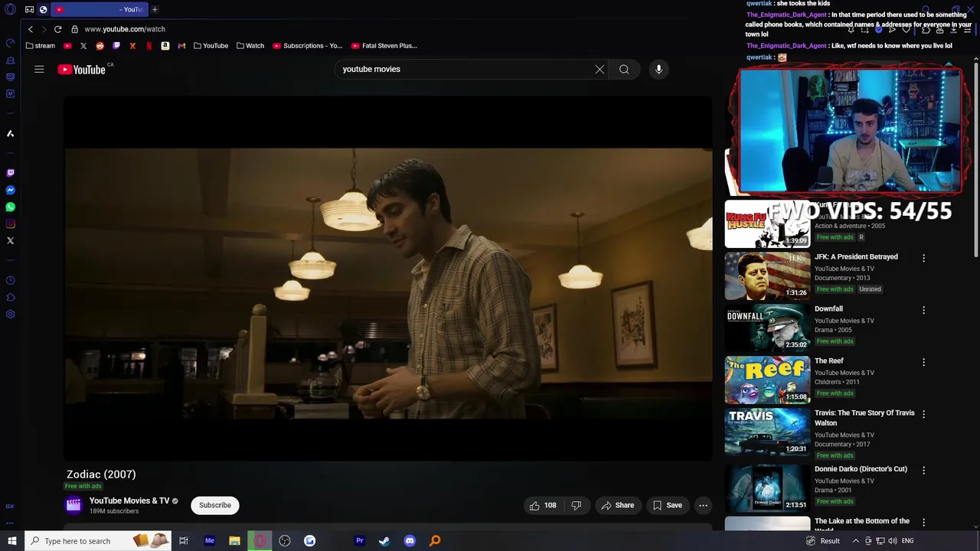Viewport: 980px width, 551px height.
Task: Subscribe to YouTube Movies & TV
Action: [215, 505]
